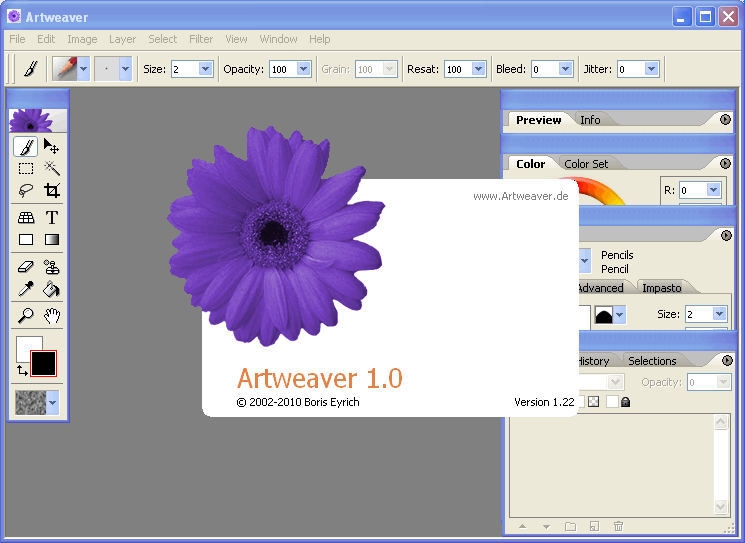Open the brush tip shape dropdown
Viewport: 745px width, 543px height.
(x=619, y=314)
